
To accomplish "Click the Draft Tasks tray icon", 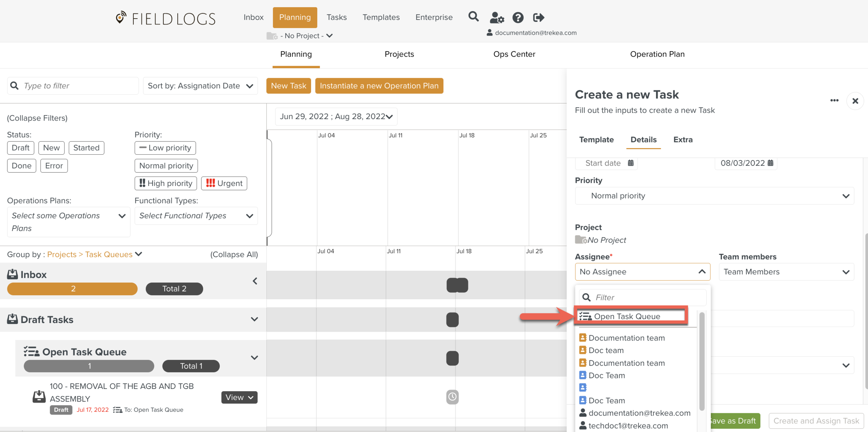I will point(12,319).
